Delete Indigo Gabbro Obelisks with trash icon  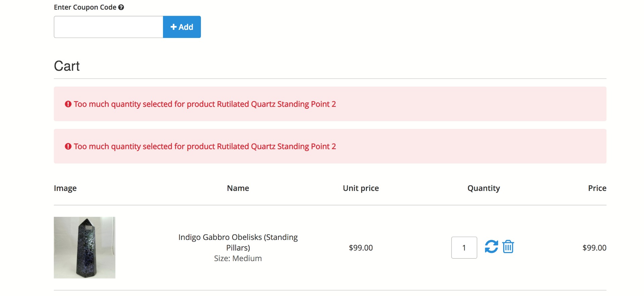click(x=508, y=247)
